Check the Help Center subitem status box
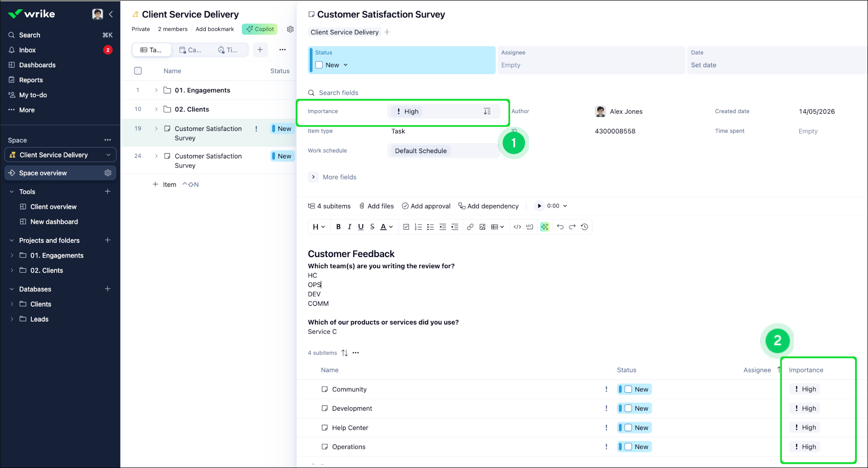 tap(628, 428)
